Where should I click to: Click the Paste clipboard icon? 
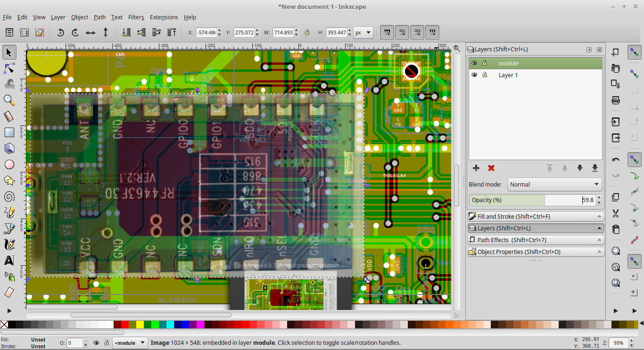pos(615,229)
